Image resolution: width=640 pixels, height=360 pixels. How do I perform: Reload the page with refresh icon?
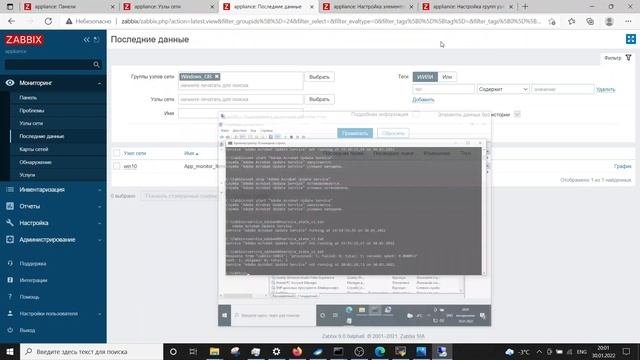coord(48,21)
